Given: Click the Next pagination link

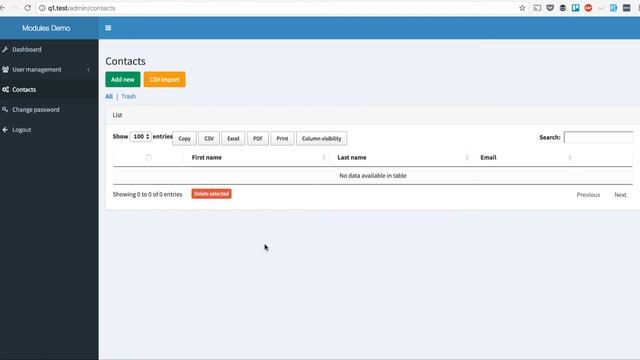Looking at the screenshot, I should [x=620, y=195].
